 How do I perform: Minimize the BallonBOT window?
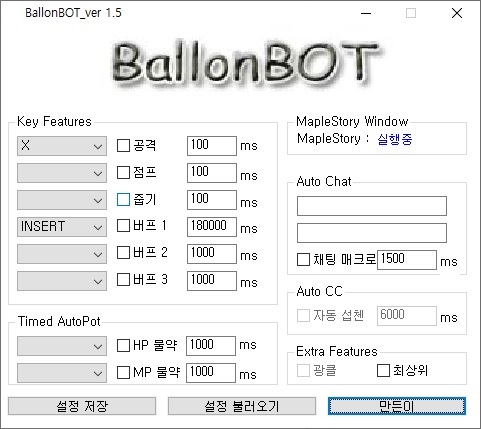(366, 13)
